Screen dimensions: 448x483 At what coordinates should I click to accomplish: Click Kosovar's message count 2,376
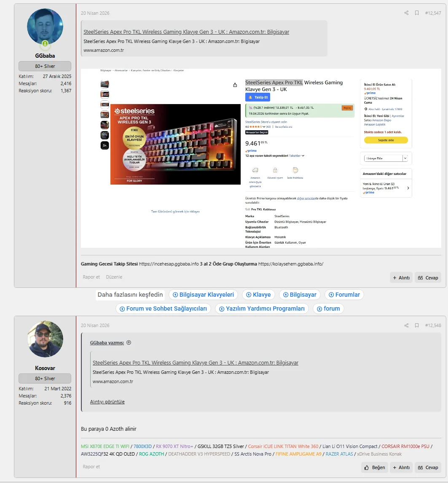coord(66,396)
